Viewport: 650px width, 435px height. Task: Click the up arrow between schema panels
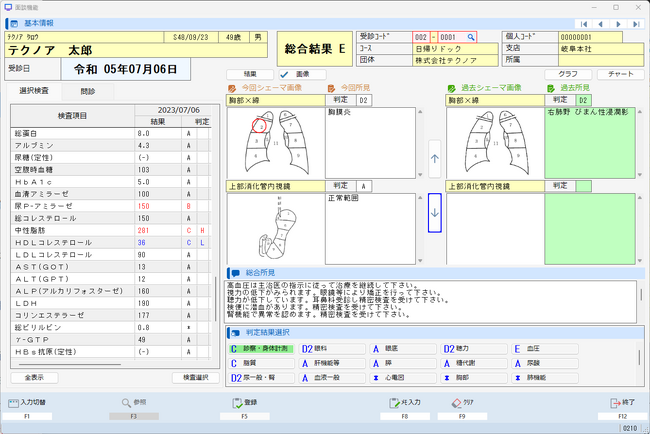point(434,159)
